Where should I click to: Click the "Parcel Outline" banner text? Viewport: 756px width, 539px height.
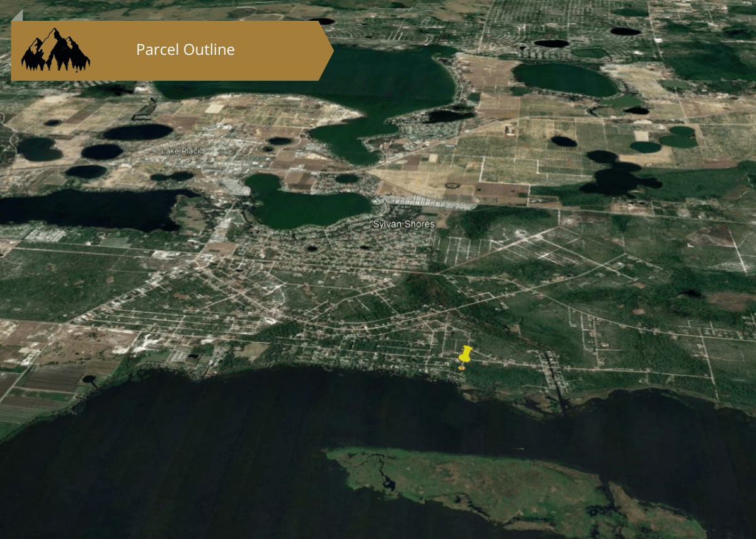click(185, 50)
